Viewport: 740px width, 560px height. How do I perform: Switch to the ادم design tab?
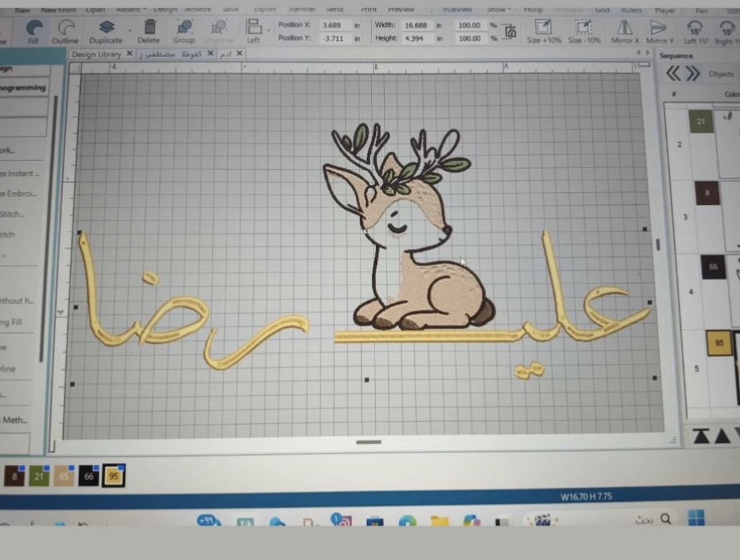[226, 54]
